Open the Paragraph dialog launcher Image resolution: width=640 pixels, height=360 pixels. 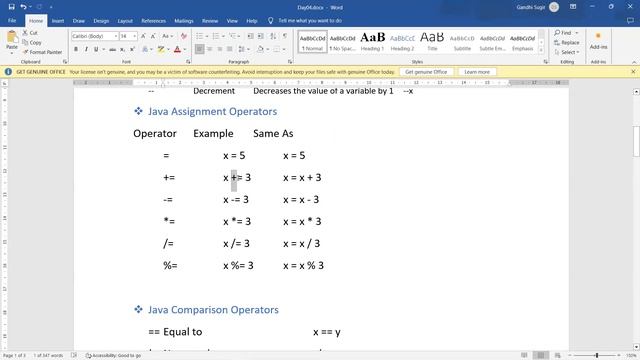coord(290,62)
